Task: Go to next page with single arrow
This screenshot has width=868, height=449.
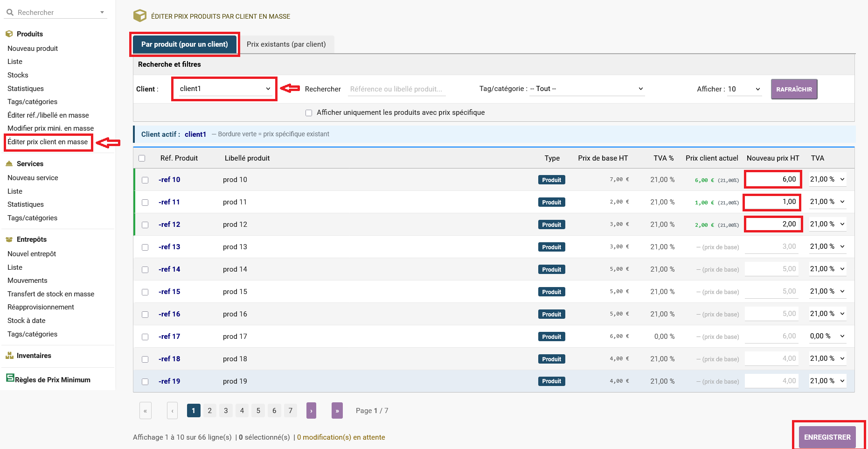Action: pyautogui.click(x=311, y=411)
